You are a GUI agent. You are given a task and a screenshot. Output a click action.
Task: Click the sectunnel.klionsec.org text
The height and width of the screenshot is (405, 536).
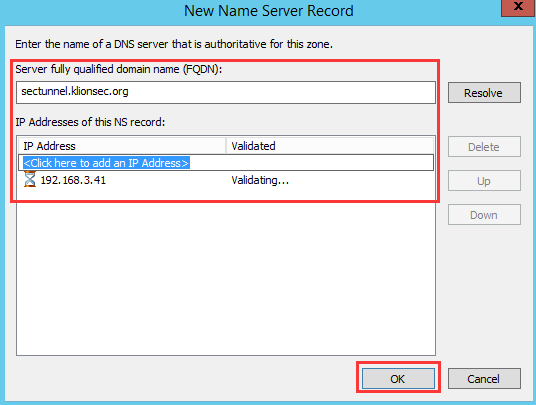click(x=75, y=92)
